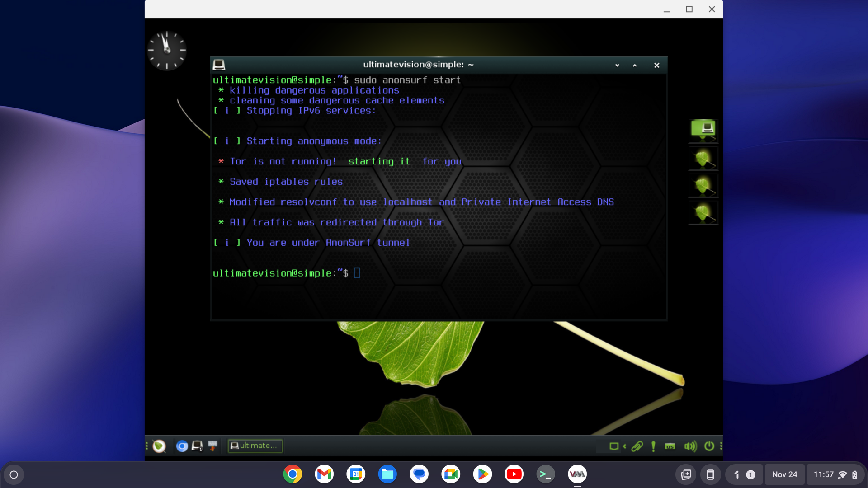The width and height of the screenshot is (868, 488).
Task: Click the analog clock desktop widget
Action: pos(167,50)
